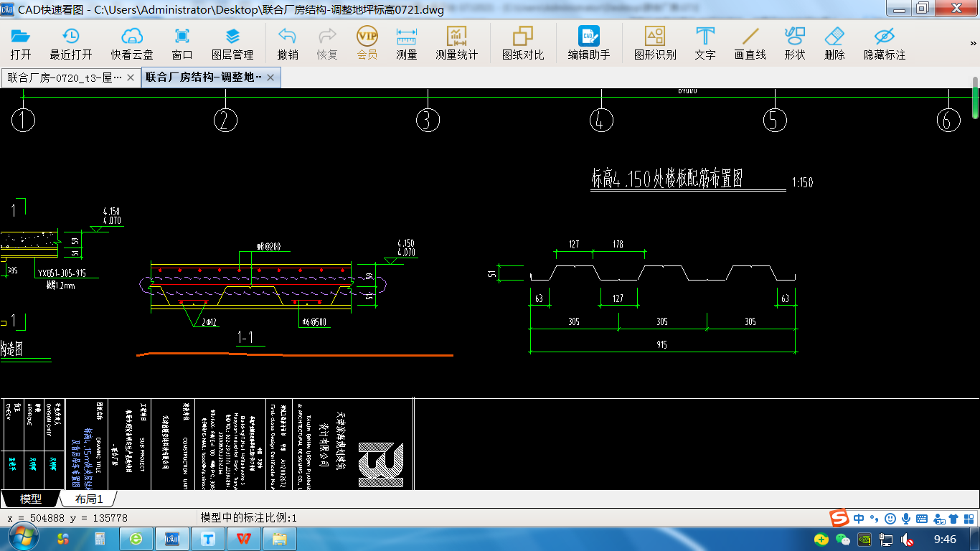
Task: Switch to the 布局1 layout tab
Action: [x=89, y=499]
